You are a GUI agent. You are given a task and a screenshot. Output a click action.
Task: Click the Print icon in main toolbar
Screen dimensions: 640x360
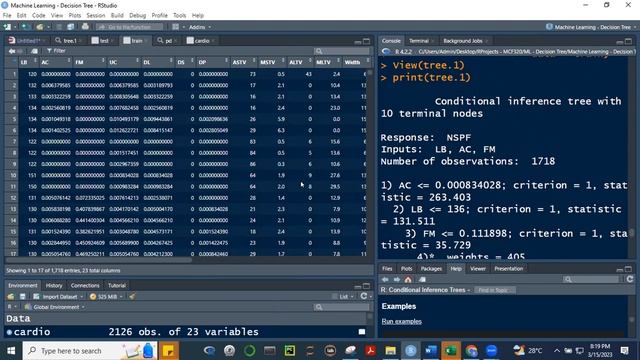click(85, 27)
